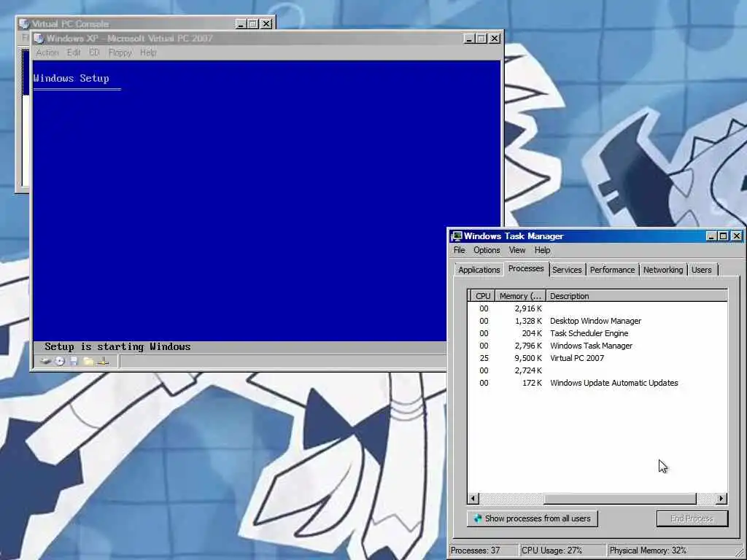Click the Windows Setup heading in the VM
This screenshot has height=560, width=747.
click(x=71, y=79)
